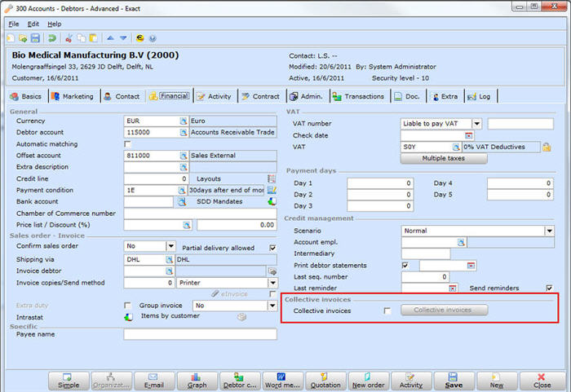
Task: Switch to the Log tab
Action: pyautogui.click(x=480, y=96)
